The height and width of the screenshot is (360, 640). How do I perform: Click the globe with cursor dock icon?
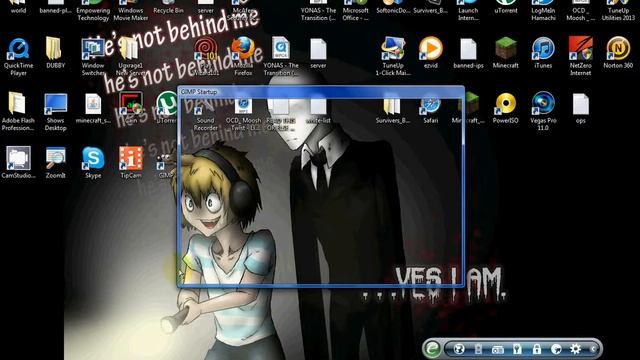(x=556, y=349)
